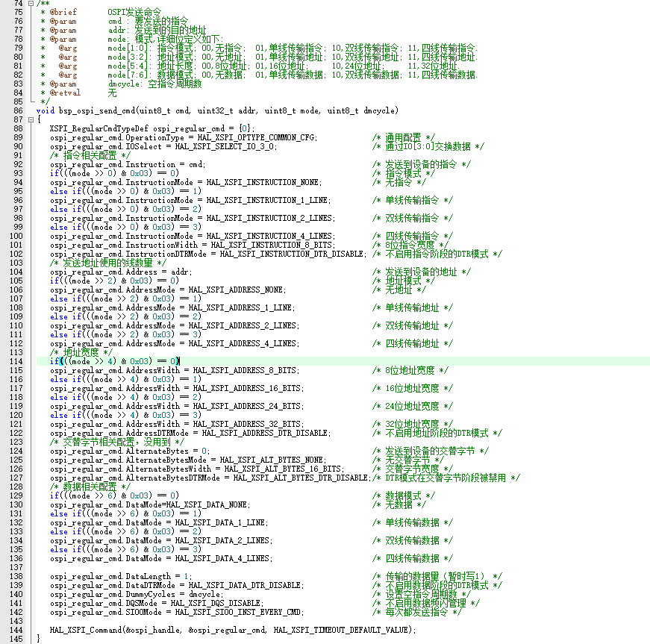Click HAL_XSPI_OPTYPE_COMMON_CFG constant

click(x=257, y=137)
